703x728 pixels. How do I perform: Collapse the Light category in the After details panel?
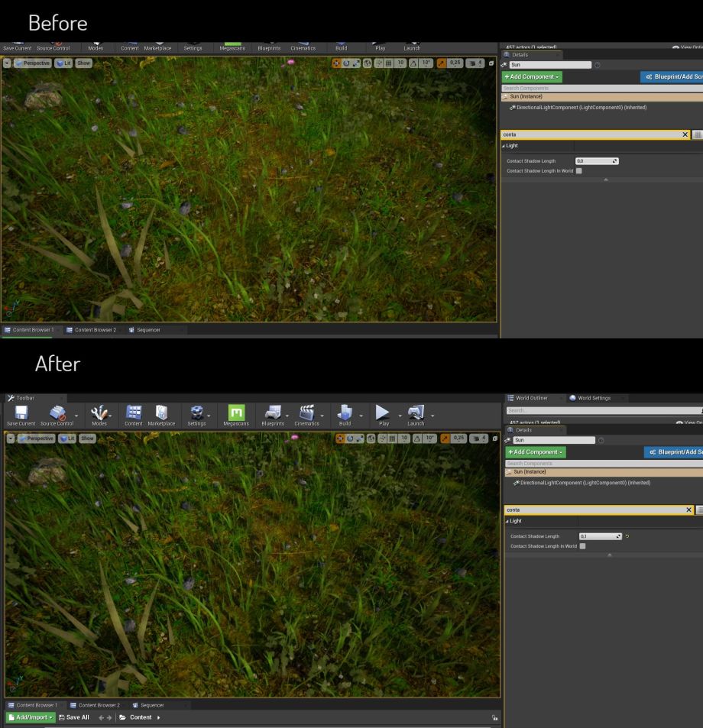pos(507,521)
